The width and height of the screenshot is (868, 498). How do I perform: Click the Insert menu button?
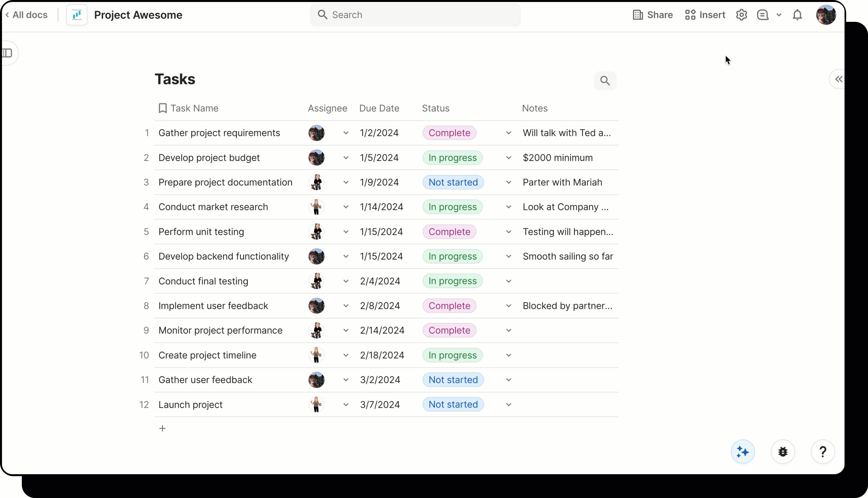[705, 15]
